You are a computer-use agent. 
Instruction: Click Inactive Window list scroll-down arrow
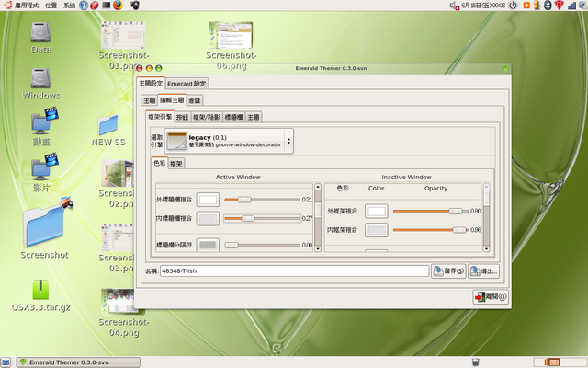tap(486, 248)
